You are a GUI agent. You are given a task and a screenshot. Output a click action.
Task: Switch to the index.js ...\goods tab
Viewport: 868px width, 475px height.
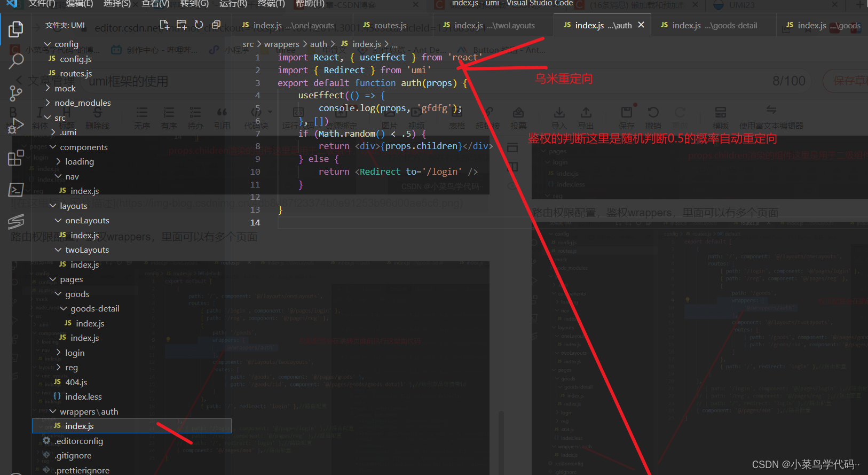point(823,25)
